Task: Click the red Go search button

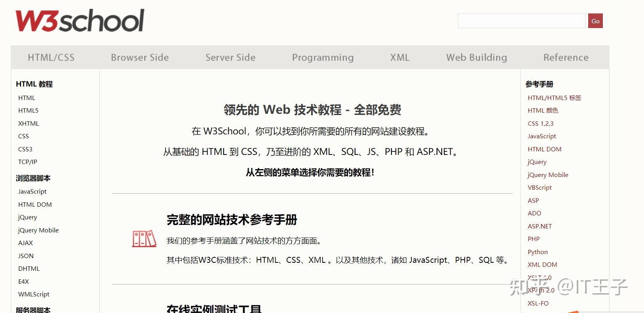Action: [x=595, y=21]
